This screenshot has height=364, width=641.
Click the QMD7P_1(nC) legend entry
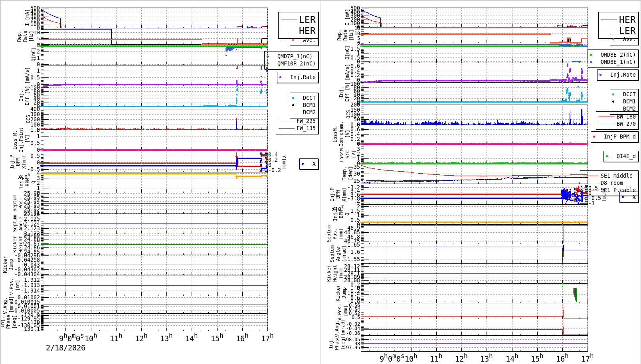coord(295,56)
